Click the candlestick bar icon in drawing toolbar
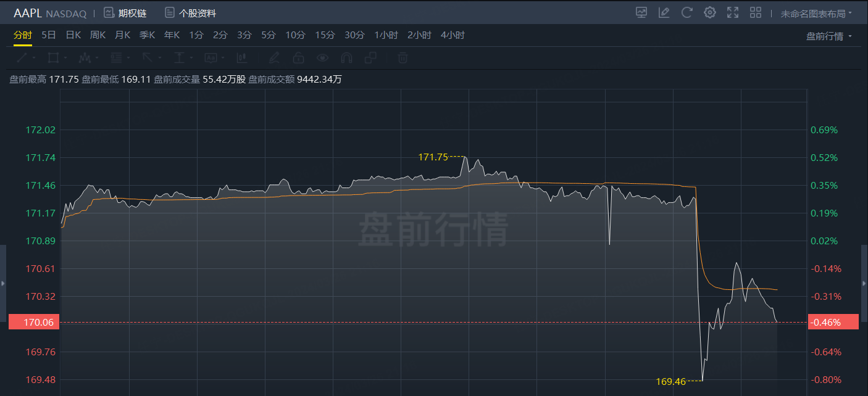 [241, 58]
